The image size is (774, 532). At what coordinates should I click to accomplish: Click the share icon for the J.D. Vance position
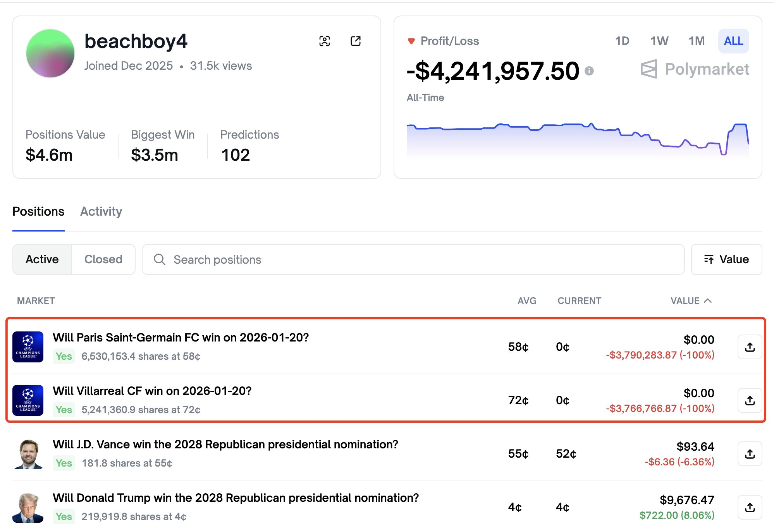[x=750, y=454]
